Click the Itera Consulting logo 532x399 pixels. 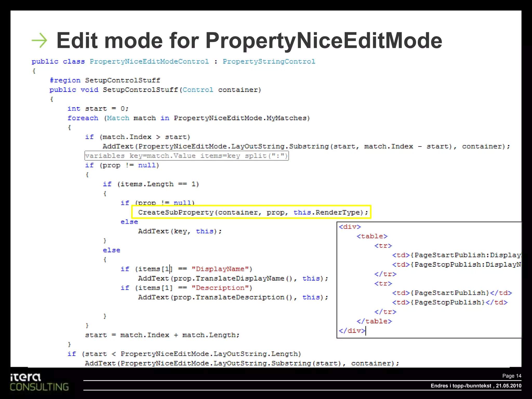click(39, 382)
